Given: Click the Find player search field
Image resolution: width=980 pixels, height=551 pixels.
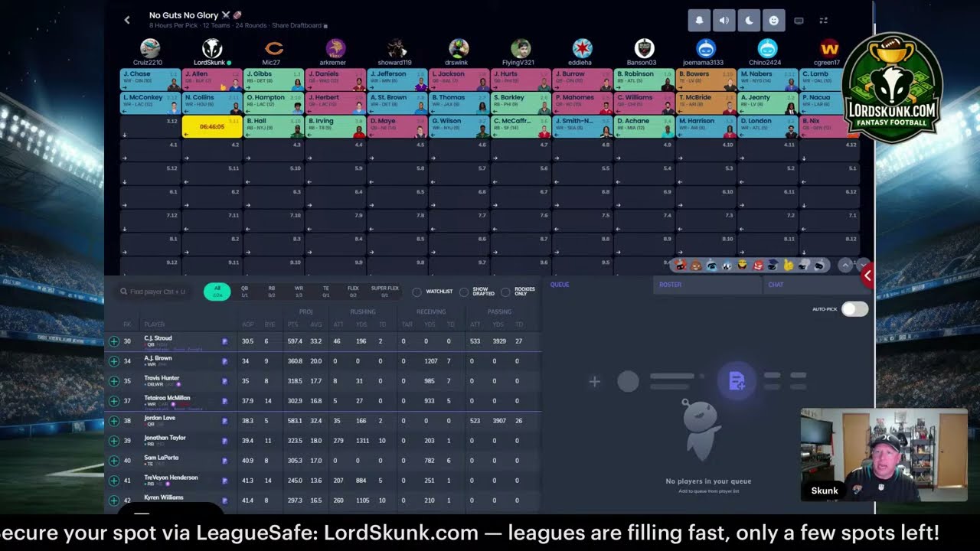Looking at the screenshot, I should pos(157,292).
